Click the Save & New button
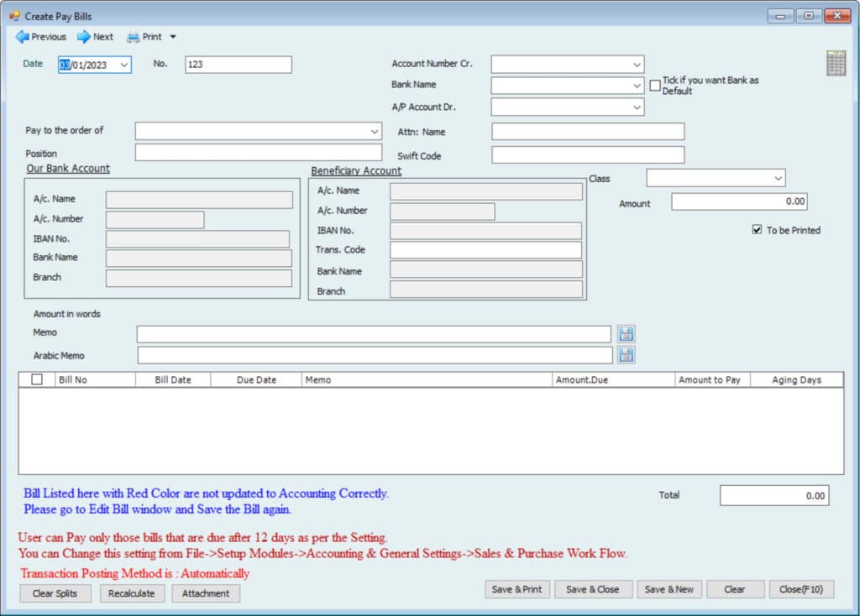 click(669, 589)
